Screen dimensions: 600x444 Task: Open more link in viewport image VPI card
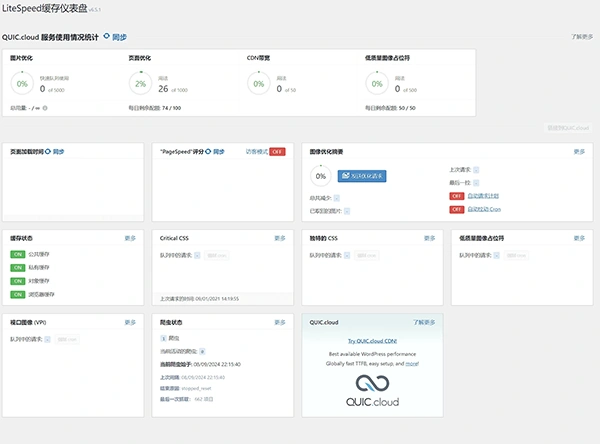click(x=130, y=322)
